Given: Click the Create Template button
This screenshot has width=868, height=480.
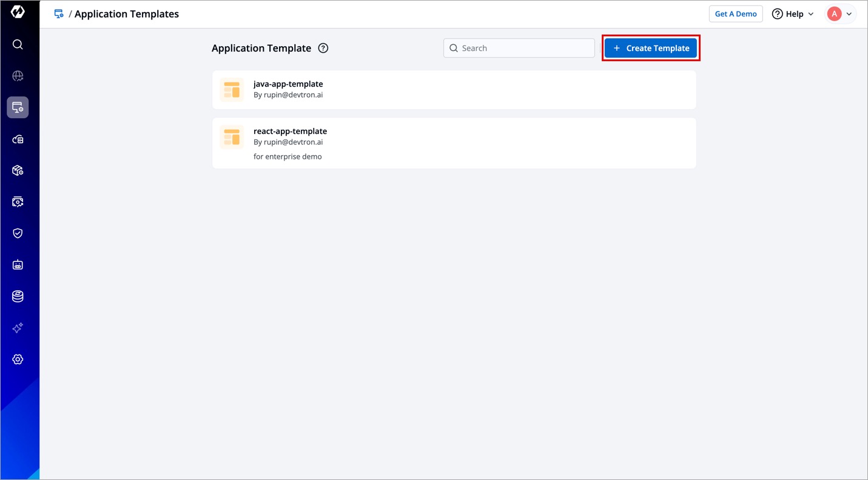Looking at the screenshot, I should (x=651, y=48).
